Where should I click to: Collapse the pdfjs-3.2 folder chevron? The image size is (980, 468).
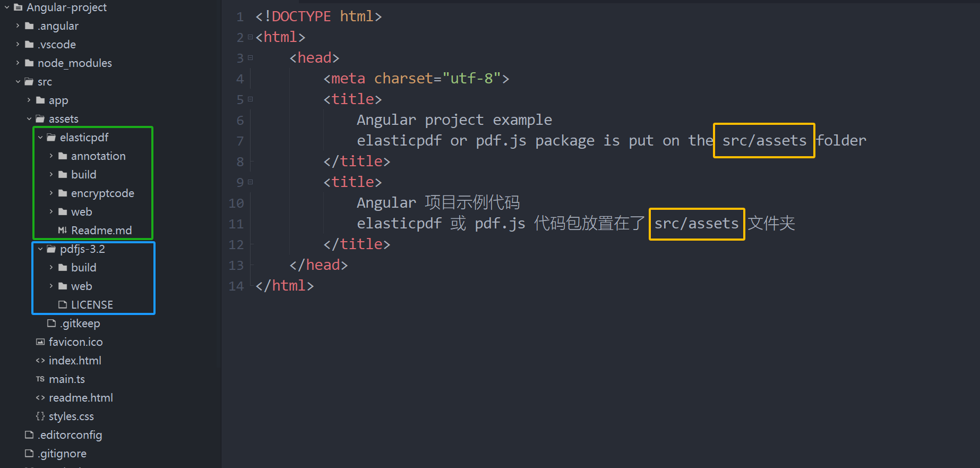tap(40, 249)
